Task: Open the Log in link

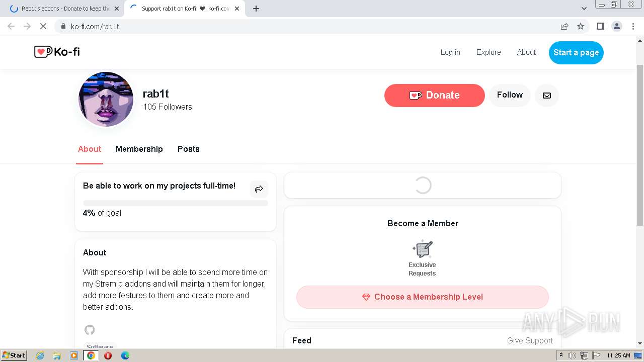Action: (x=450, y=52)
